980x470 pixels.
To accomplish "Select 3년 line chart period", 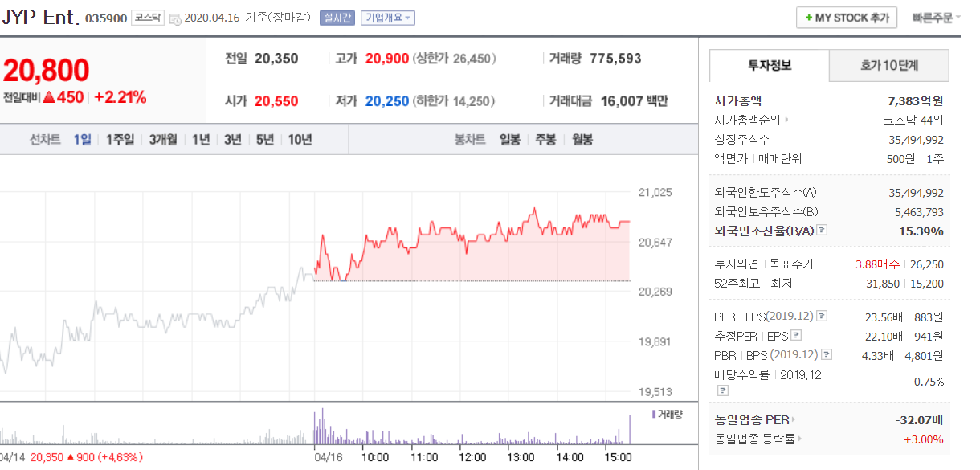I will point(233,140).
